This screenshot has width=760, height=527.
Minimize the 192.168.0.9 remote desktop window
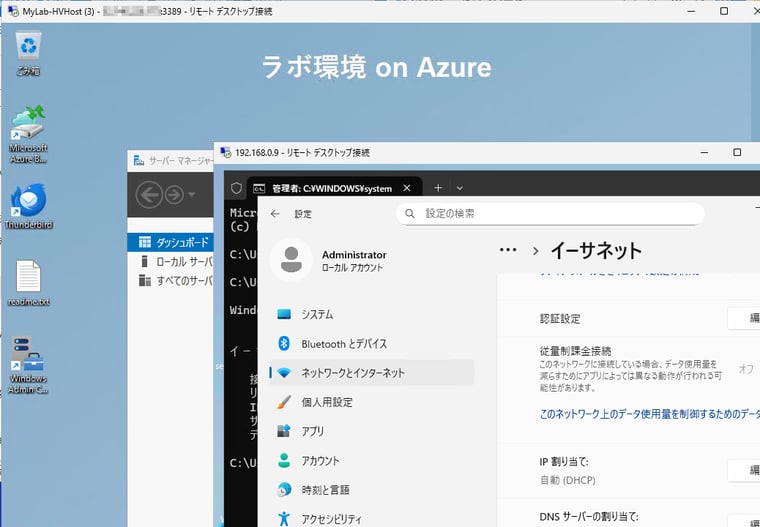pyautogui.click(x=704, y=152)
